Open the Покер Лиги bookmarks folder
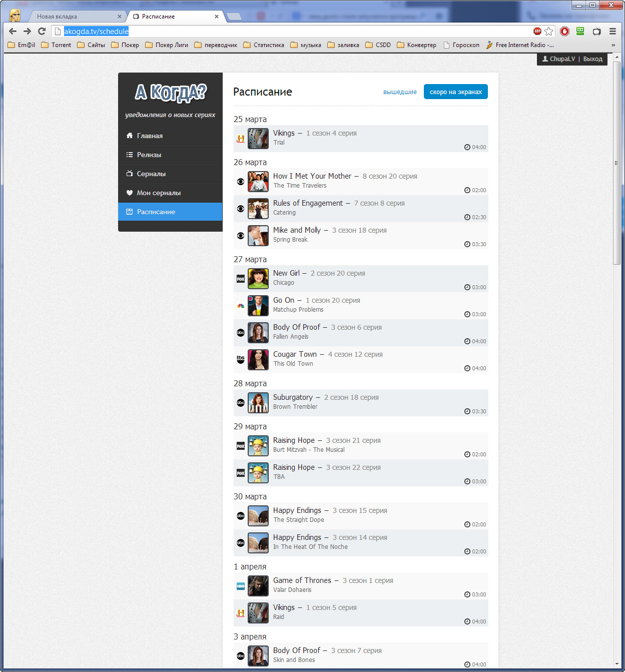The height and width of the screenshot is (672, 625). [x=167, y=45]
